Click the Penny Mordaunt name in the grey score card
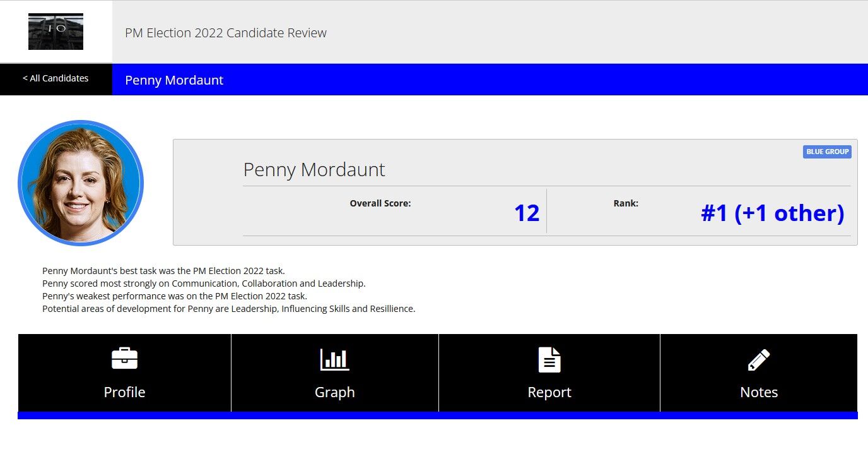868x466 pixels. click(314, 169)
